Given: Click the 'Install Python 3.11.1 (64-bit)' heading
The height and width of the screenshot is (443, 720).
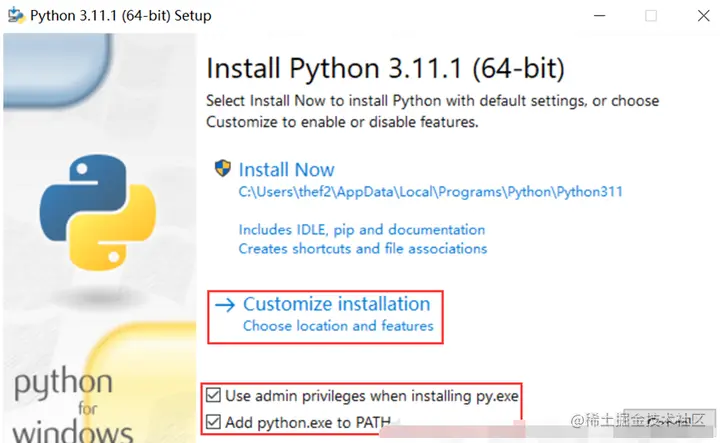Looking at the screenshot, I should coord(385,68).
